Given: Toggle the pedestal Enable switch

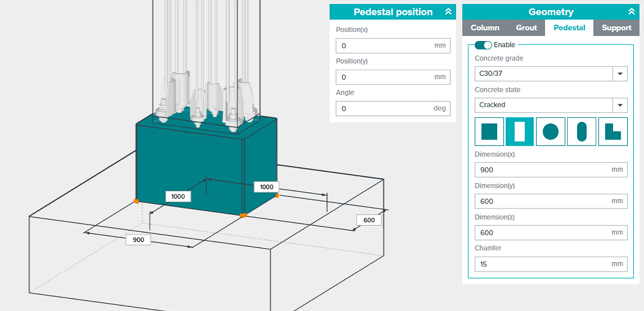Looking at the screenshot, I should 483,45.
